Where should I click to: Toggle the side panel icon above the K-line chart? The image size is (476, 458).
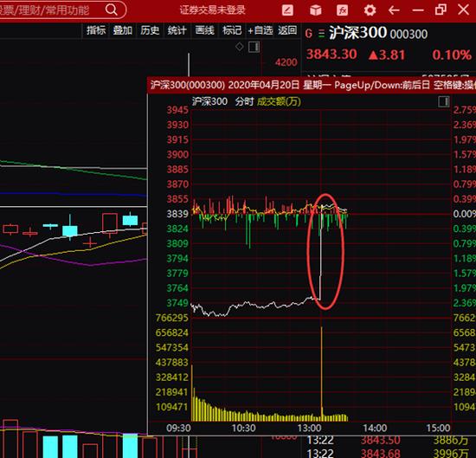pyautogui.click(x=254, y=47)
